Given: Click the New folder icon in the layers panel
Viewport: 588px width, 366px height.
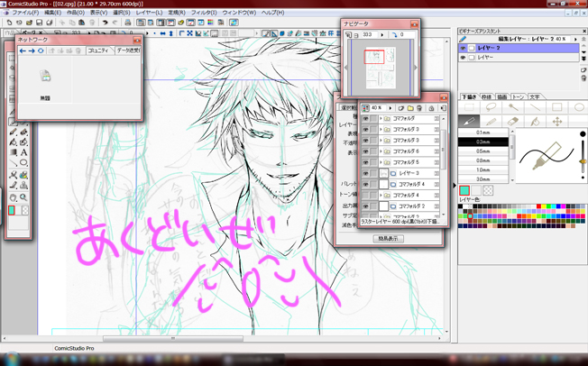Looking at the screenshot, I should coord(410,108).
